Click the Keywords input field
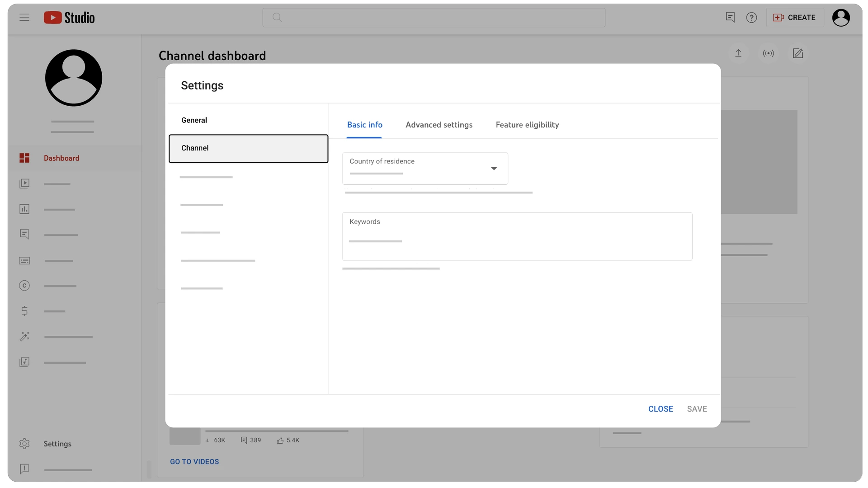Screen dimensions: 868x488 coord(517,237)
